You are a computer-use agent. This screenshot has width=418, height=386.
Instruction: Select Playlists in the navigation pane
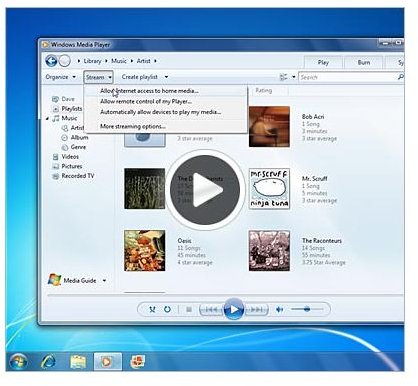coord(67,109)
